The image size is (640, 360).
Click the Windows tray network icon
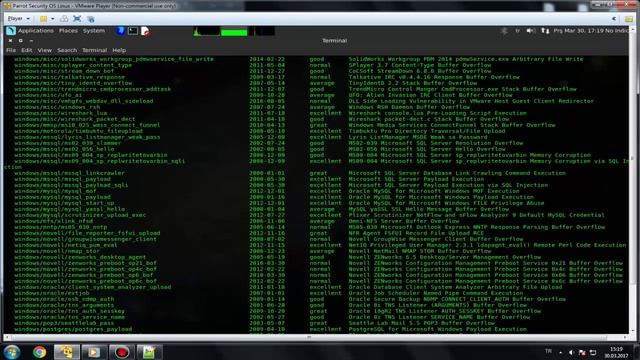point(593,353)
